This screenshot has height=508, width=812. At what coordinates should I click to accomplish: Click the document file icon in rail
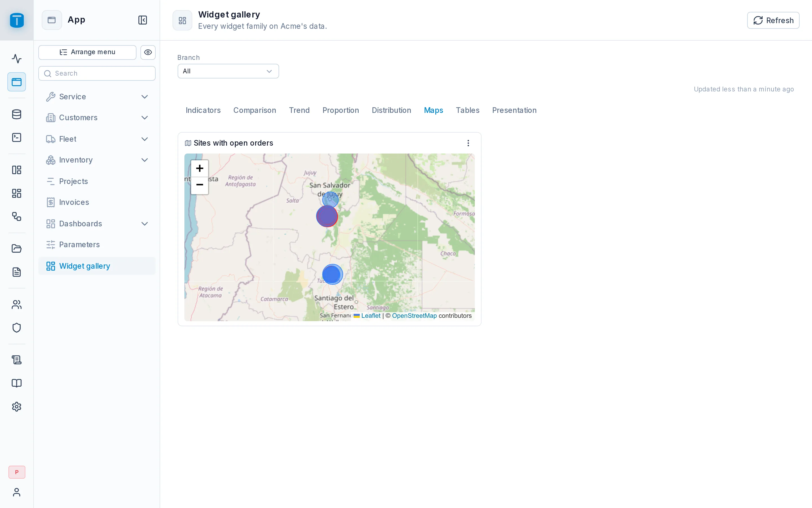pos(16,272)
